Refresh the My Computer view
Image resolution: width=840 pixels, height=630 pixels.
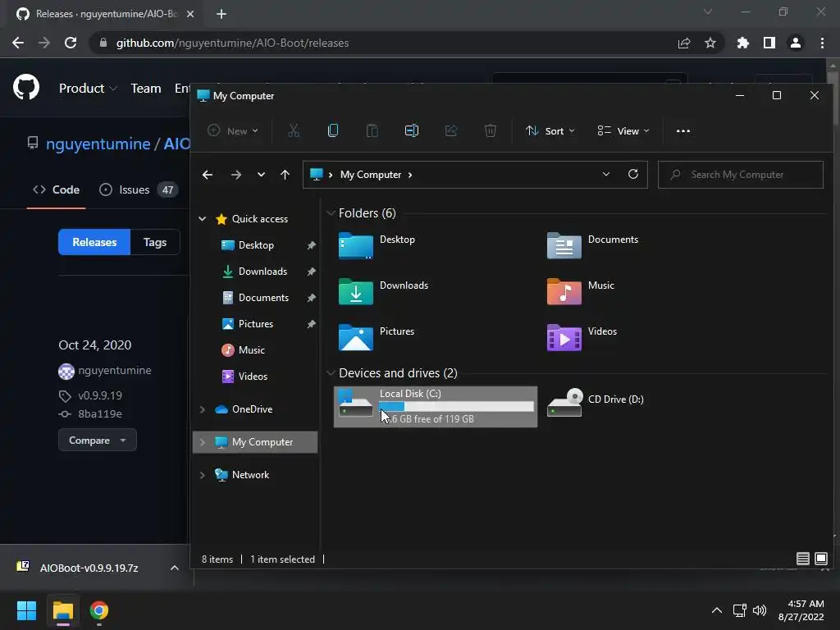point(632,174)
